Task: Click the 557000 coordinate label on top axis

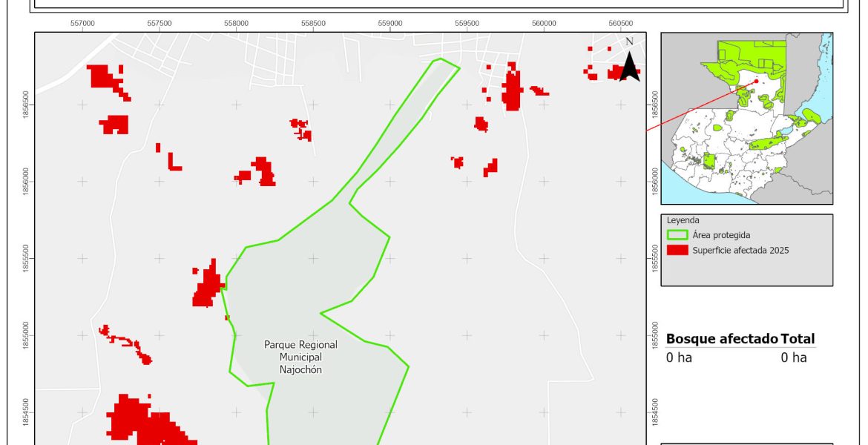Action: tap(82, 24)
